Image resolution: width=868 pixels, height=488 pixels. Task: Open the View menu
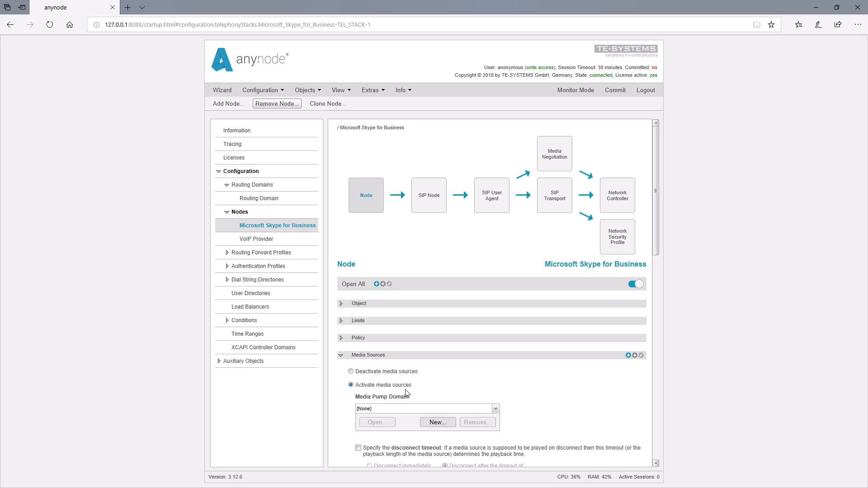[x=341, y=90]
